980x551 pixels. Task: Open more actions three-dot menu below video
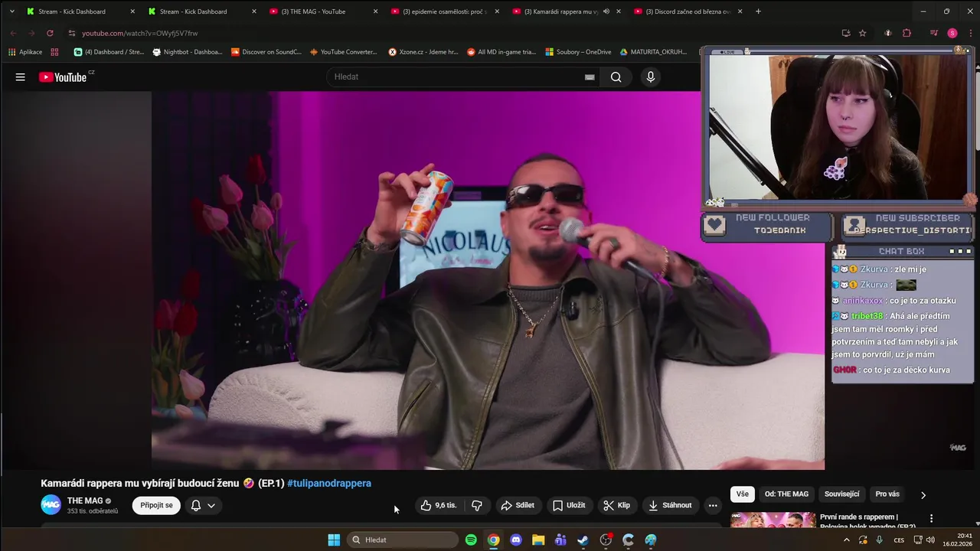[x=713, y=505]
